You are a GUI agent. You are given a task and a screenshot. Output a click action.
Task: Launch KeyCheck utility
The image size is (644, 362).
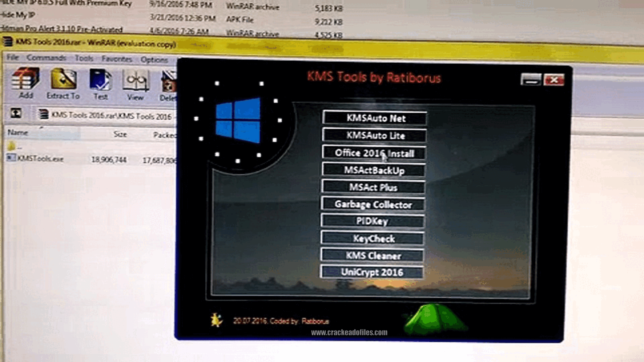[x=372, y=238]
